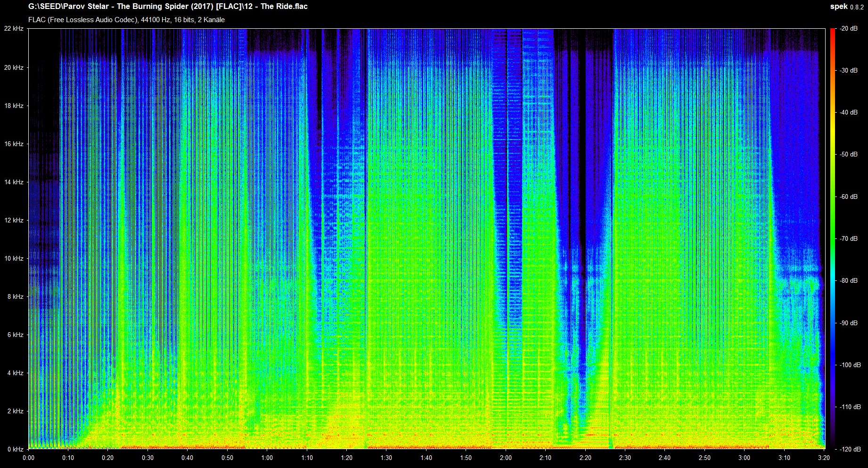Select the 1:30 time axis marker
Viewport: 868px width, 468px height.
tap(386, 458)
